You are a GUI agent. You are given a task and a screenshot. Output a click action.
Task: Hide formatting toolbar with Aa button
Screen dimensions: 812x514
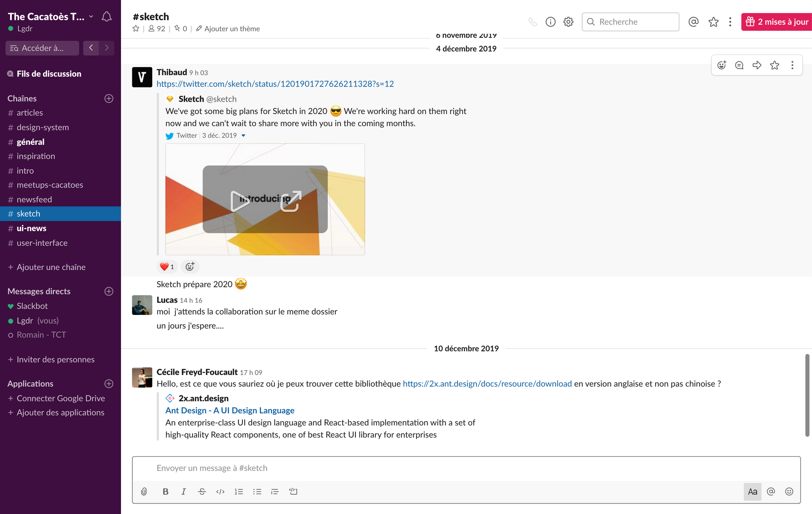752,492
